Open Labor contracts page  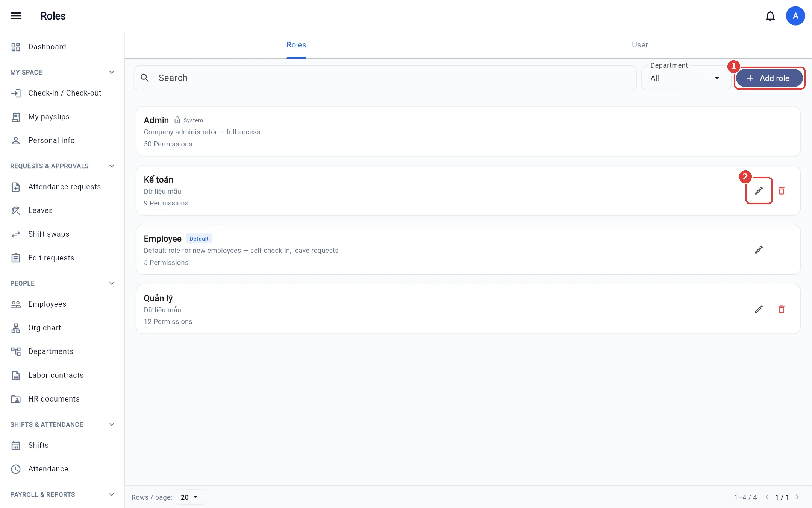point(62,375)
